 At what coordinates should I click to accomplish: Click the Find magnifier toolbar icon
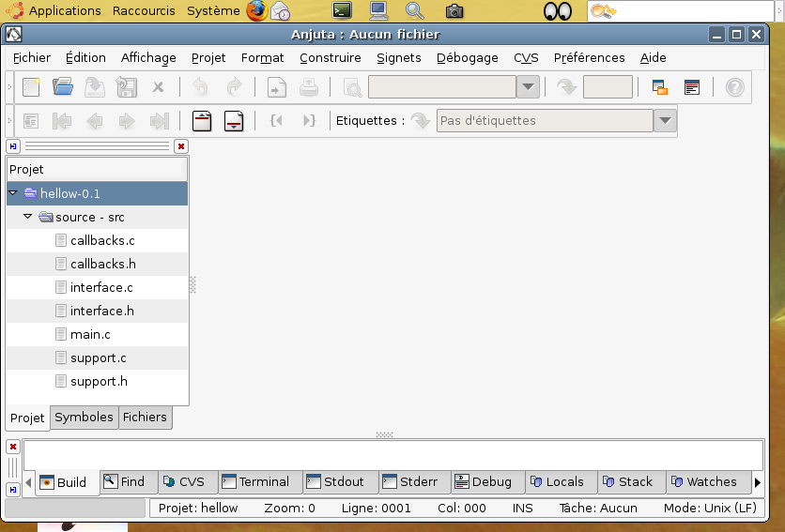[x=352, y=87]
